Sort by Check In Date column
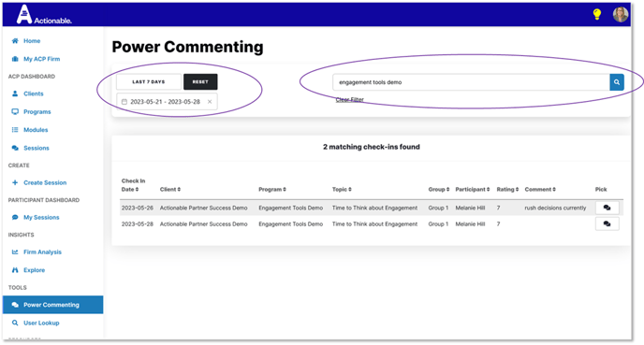 click(x=133, y=185)
